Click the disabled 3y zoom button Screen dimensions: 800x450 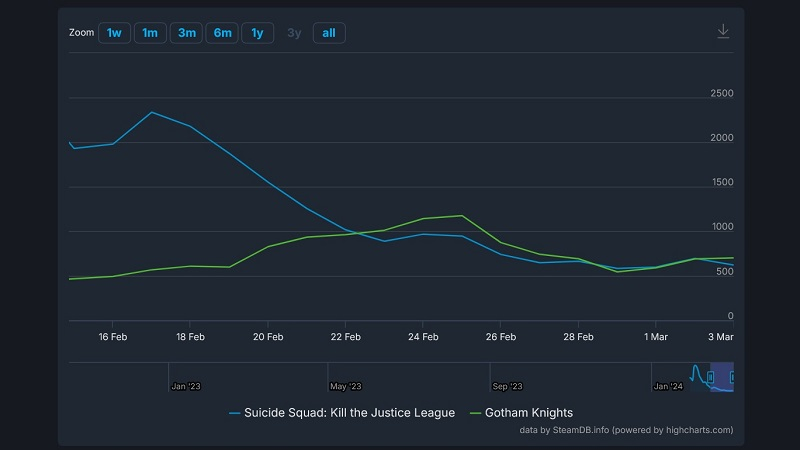(294, 33)
